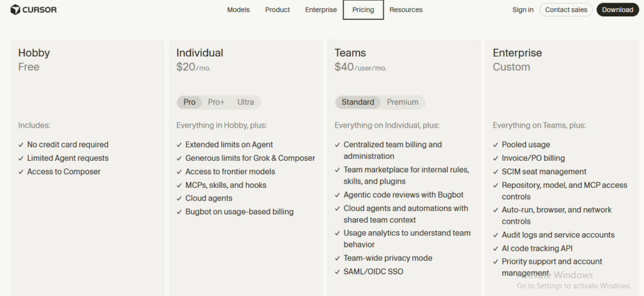Click checkmark beside 'AI code tracking API'
This screenshot has height=296, width=644.
pos(496,249)
